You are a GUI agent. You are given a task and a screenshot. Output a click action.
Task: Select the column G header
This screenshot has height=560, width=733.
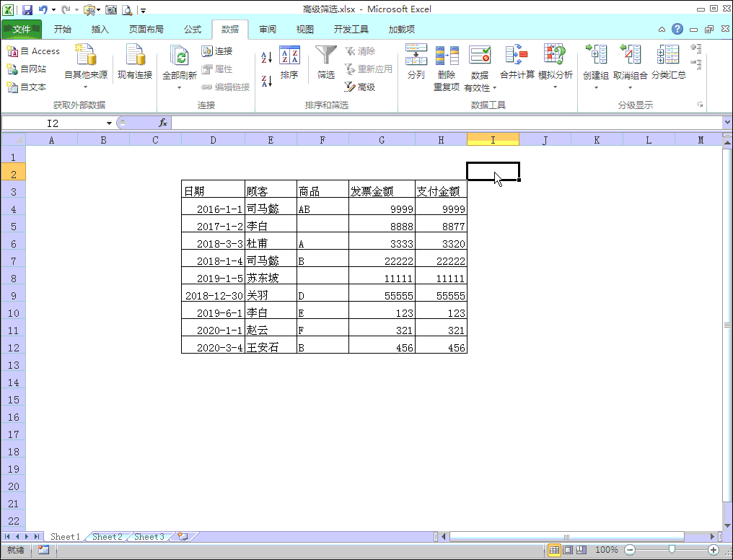tap(382, 140)
